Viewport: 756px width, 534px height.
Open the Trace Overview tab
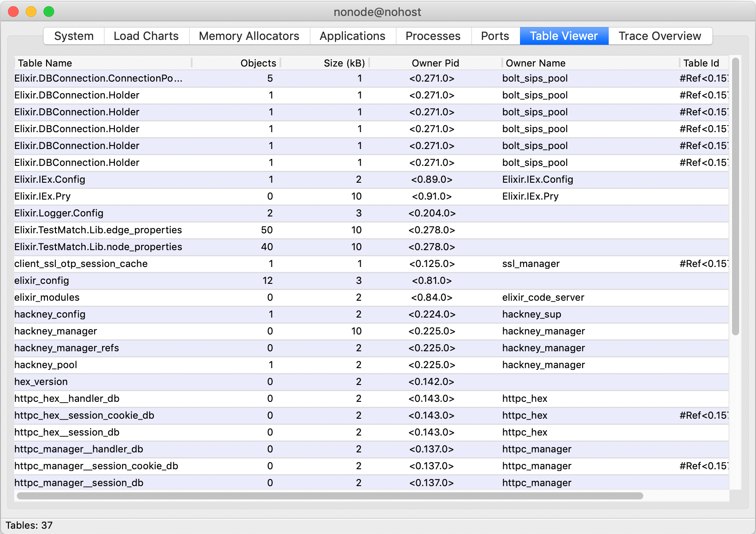coord(660,36)
